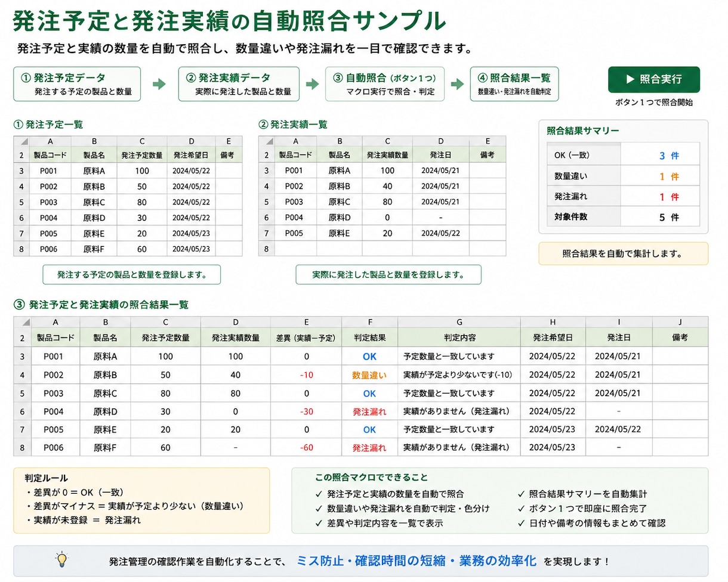Click the 数量違い count 1 件 in summary
This screenshot has width=728, height=582.
[669, 177]
